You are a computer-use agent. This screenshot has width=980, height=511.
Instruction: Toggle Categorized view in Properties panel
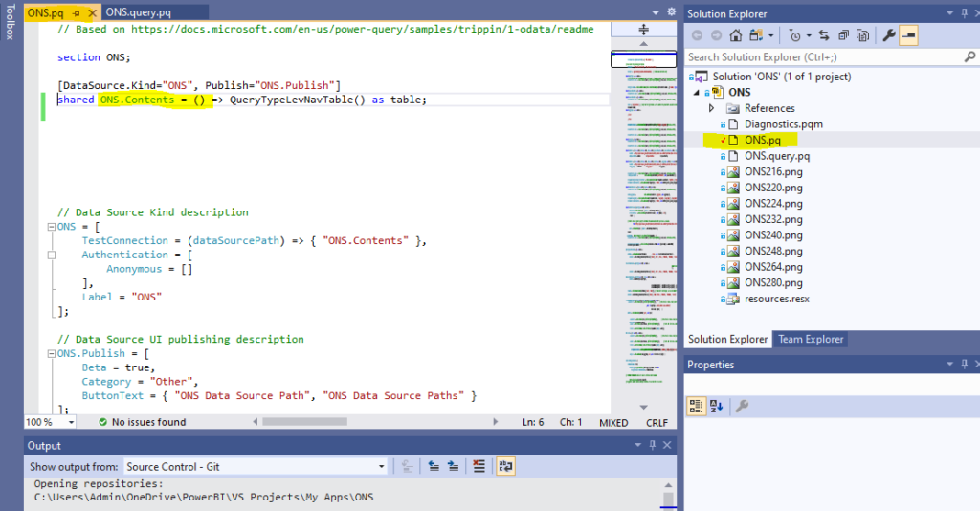pos(697,406)
